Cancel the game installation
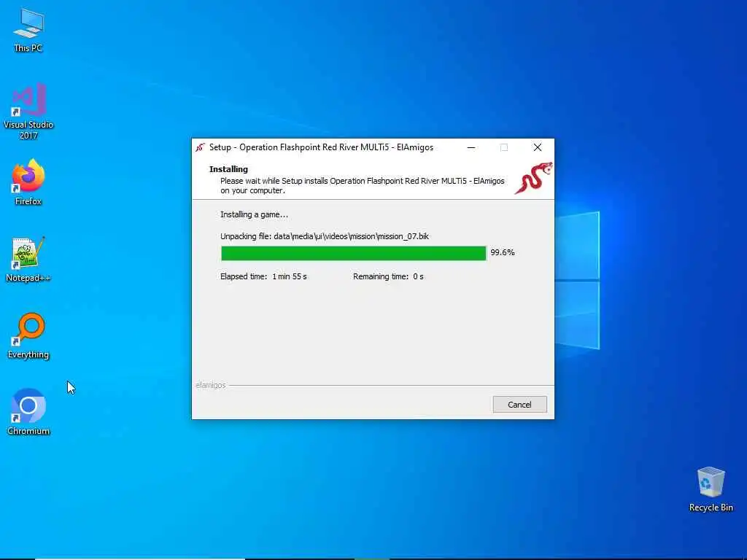Screen dimensions: 747x560 (x=519, y=404)
